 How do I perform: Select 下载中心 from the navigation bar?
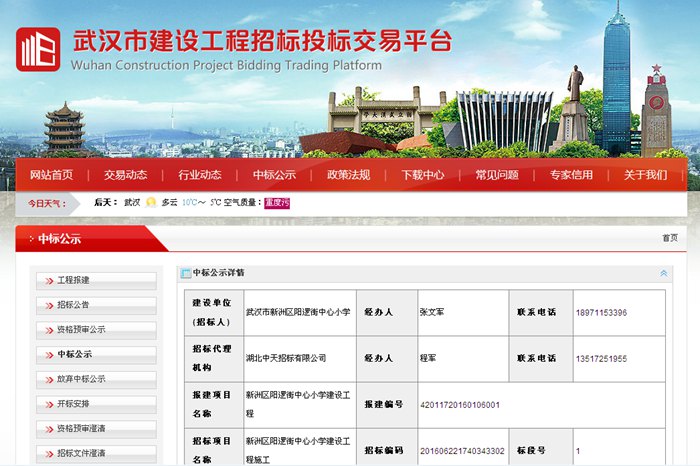(x=422, y=175)
